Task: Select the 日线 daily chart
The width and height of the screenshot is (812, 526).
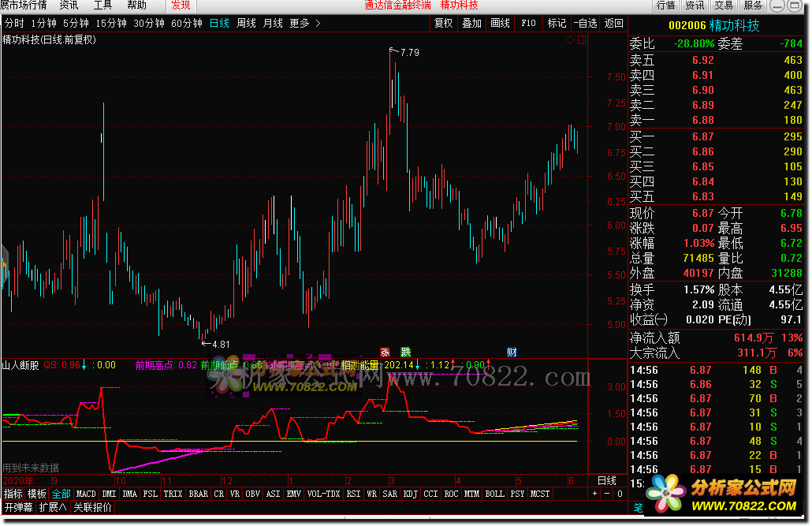Action: pos(219,24)
